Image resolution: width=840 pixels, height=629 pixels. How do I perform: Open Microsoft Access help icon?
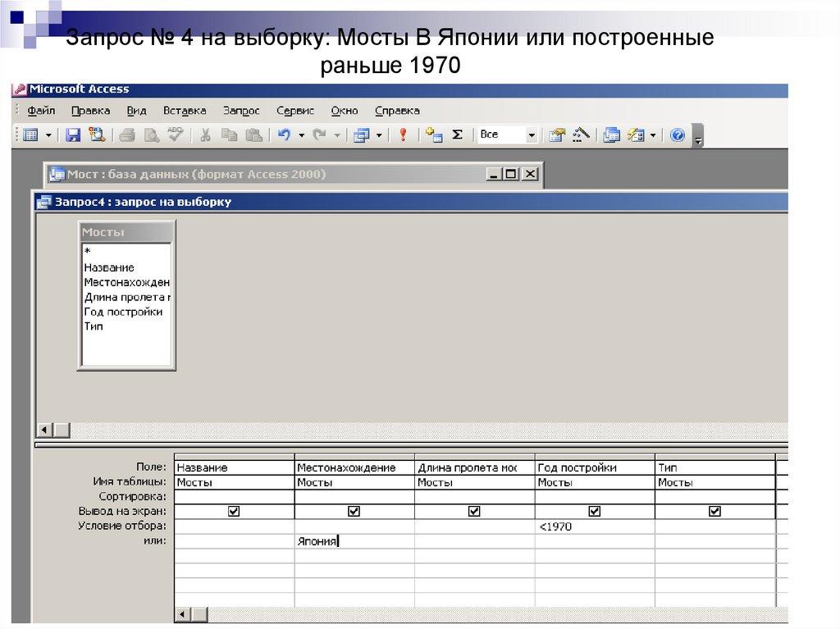tap(677, 135)
